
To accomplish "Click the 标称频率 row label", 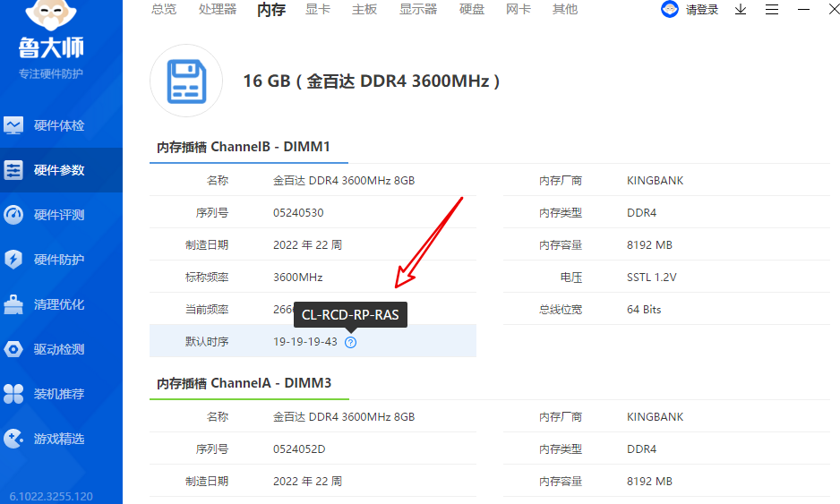I will click(207, 277).
